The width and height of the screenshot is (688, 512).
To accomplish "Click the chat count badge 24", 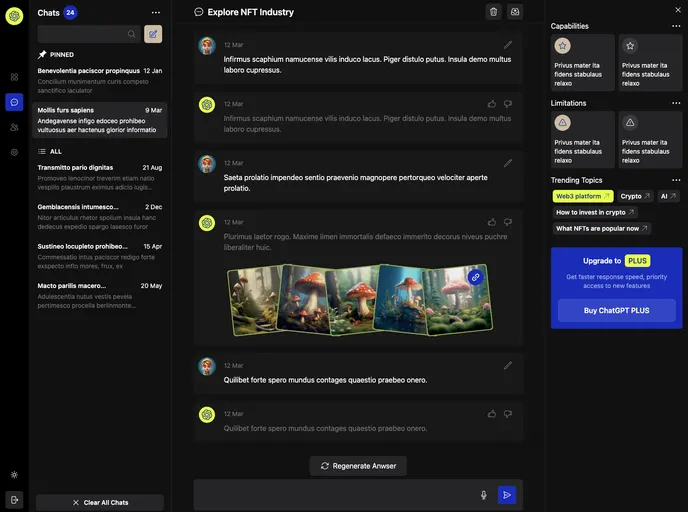I will (70, 13).
